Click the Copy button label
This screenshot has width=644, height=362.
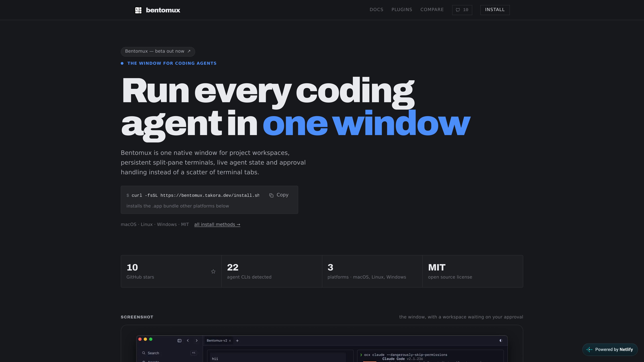[x=282, y=195]
